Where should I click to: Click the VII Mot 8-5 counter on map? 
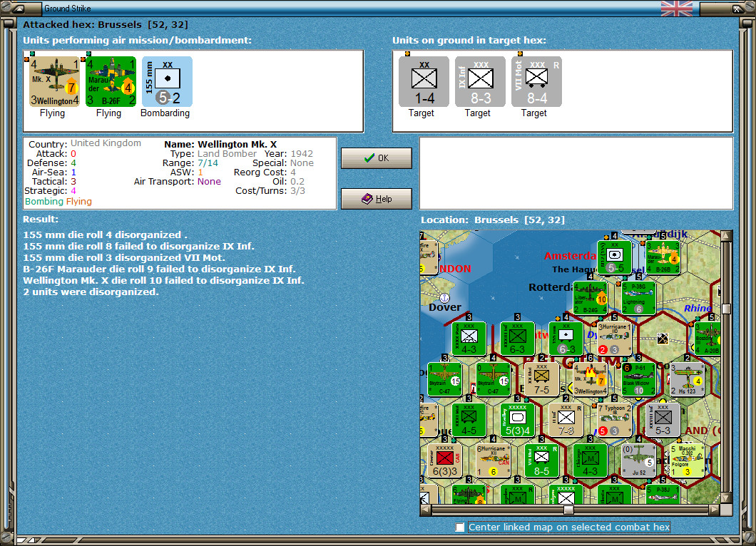click(541, 460)
